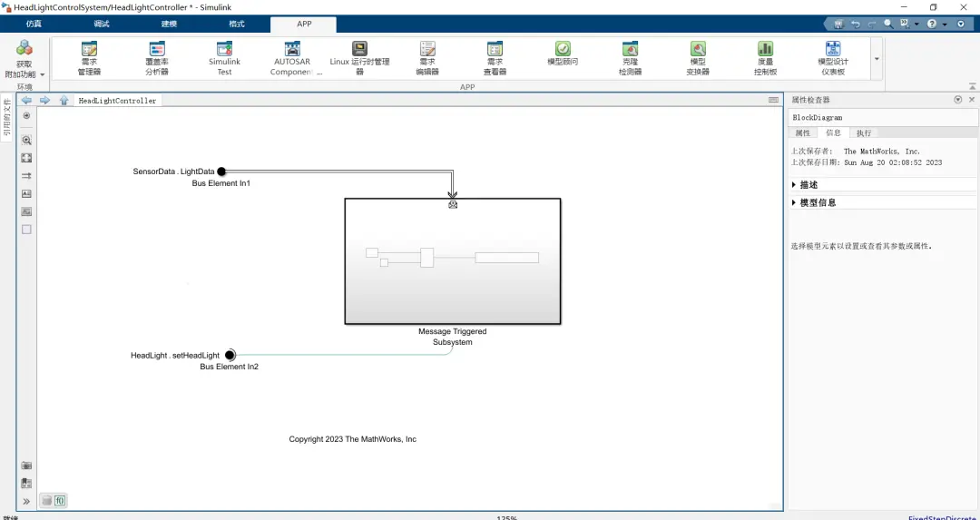The image size is (980, 520).
Task: Expand the APP gallery dropdown arrow
Action: 877,58
